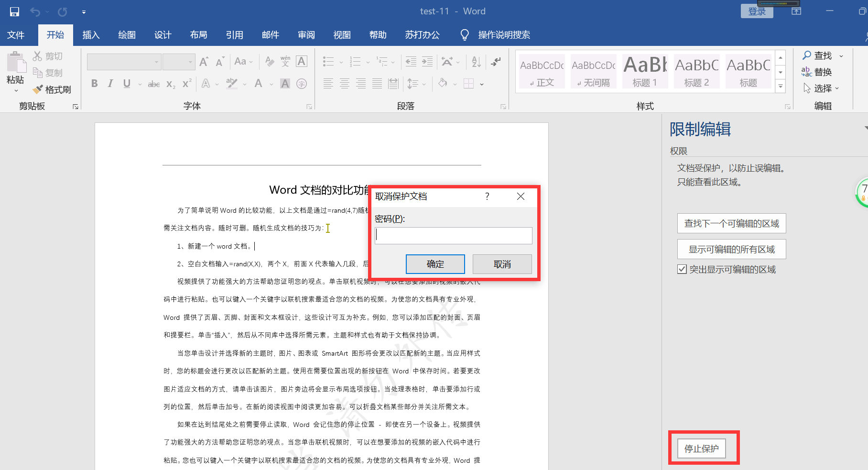Expand the styles gallery more arrow

(781, 87)
